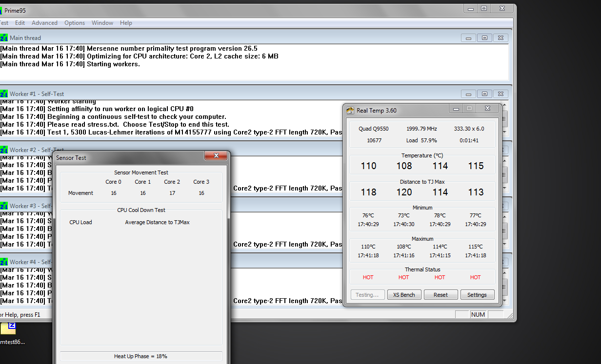This screenshot has width=601, height=364.
Task: Click the Reset button in Real Temp
Action: click(441, 295)
